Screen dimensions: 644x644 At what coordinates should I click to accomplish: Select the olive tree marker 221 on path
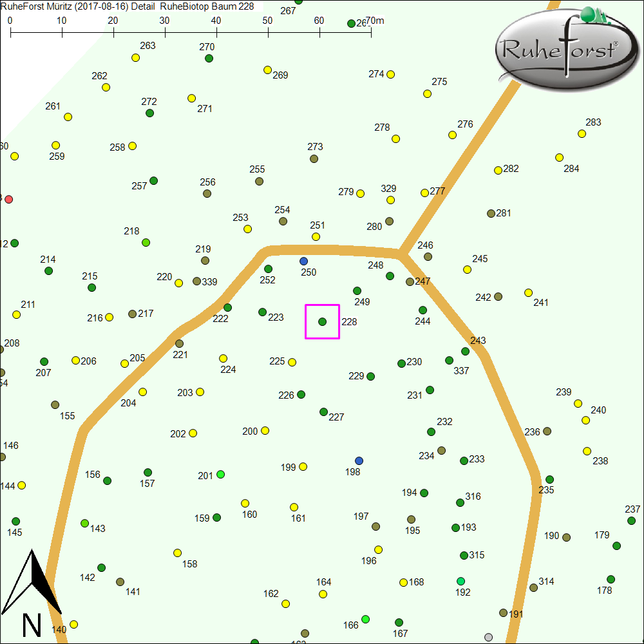(x=179, y=343)
